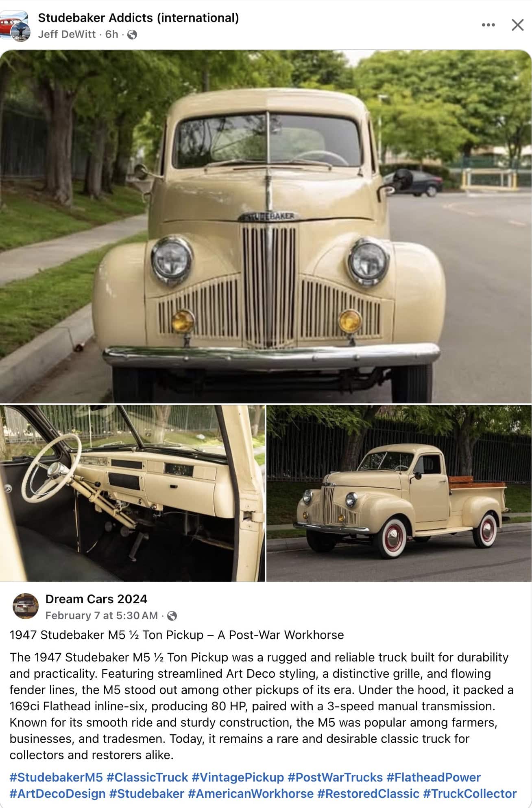Image resolution: width=532 pixels, height=808 pixels.
Task: Open the February 7 at 5:30 AM timestamp
Action: (x=101, y=615)
